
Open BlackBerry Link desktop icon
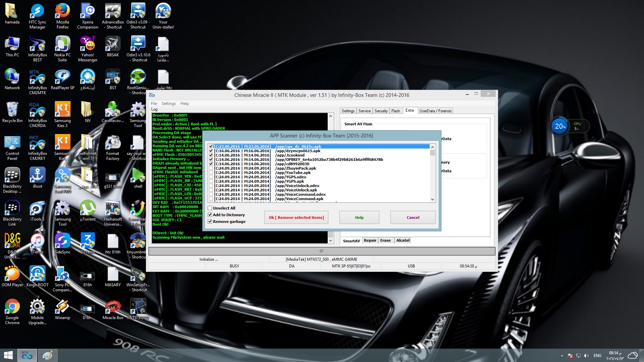pos(12,213)
